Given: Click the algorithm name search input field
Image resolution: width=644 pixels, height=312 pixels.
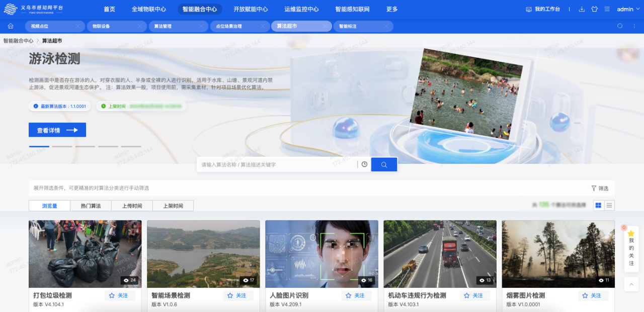Looking at the screenshot, I should pyautogui.click(x=277, y=164).
